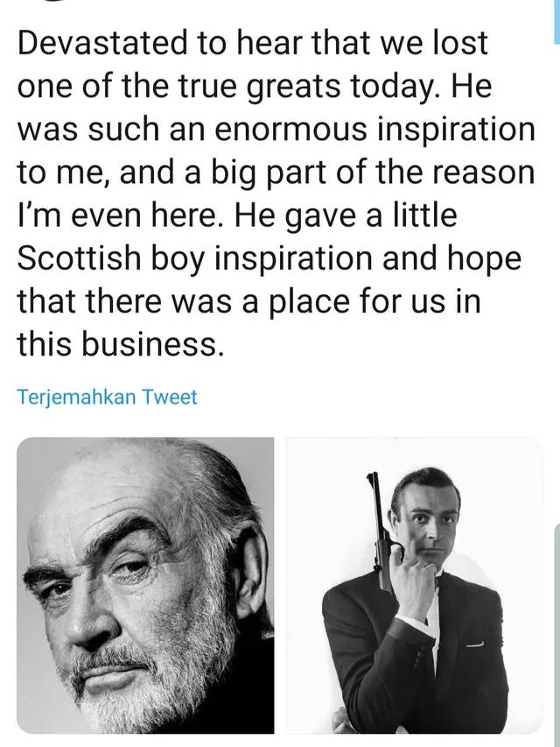Click the gray panel edge beside right photo
The height and width of the screenshot is (747, 560).
[557, 634]
